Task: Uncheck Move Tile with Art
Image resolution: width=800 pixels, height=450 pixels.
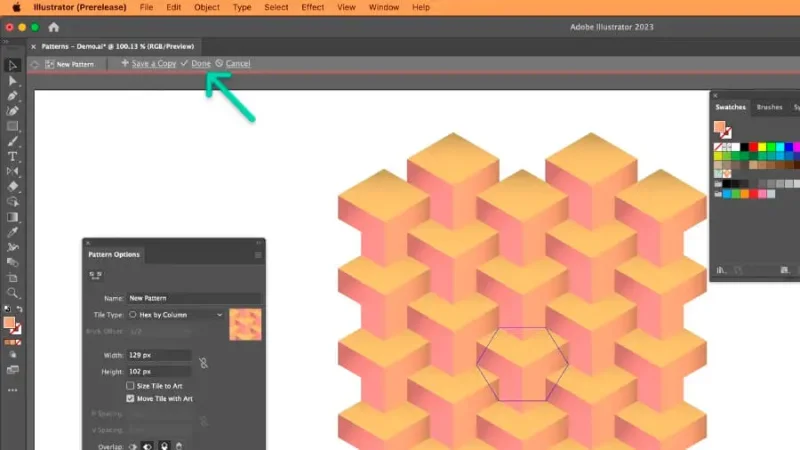Action: (x=130, y=398)
